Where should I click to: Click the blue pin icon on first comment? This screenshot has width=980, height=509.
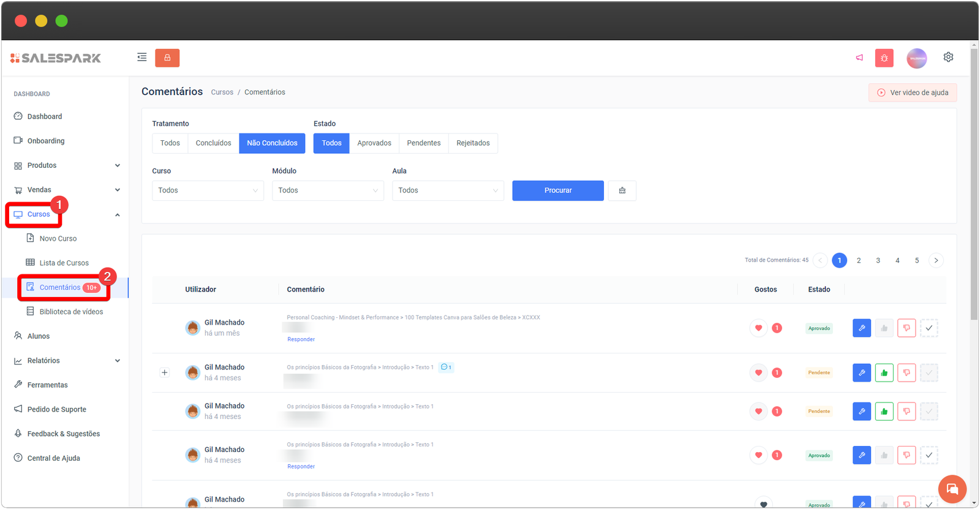[x=862, y=328]
